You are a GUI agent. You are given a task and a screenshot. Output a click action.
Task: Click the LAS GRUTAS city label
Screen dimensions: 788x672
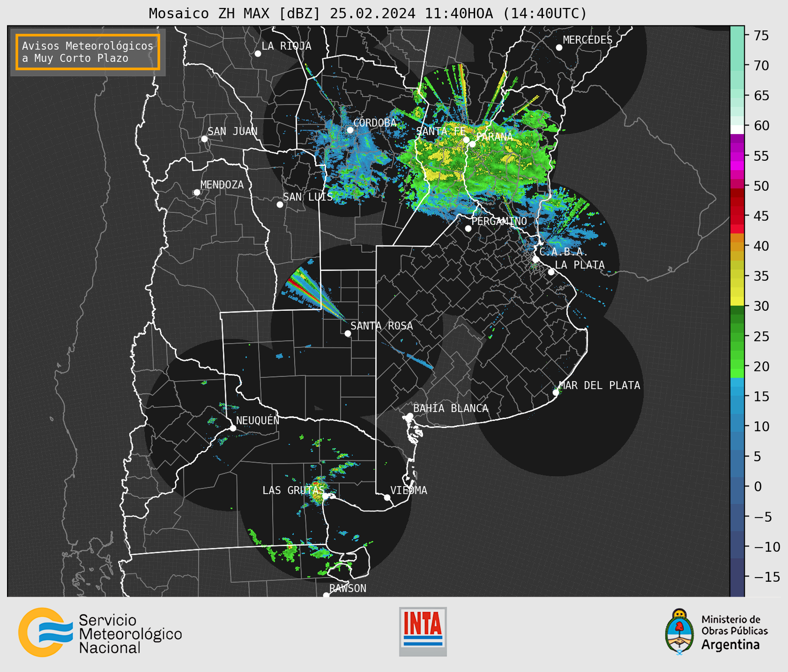pos(293,490)
